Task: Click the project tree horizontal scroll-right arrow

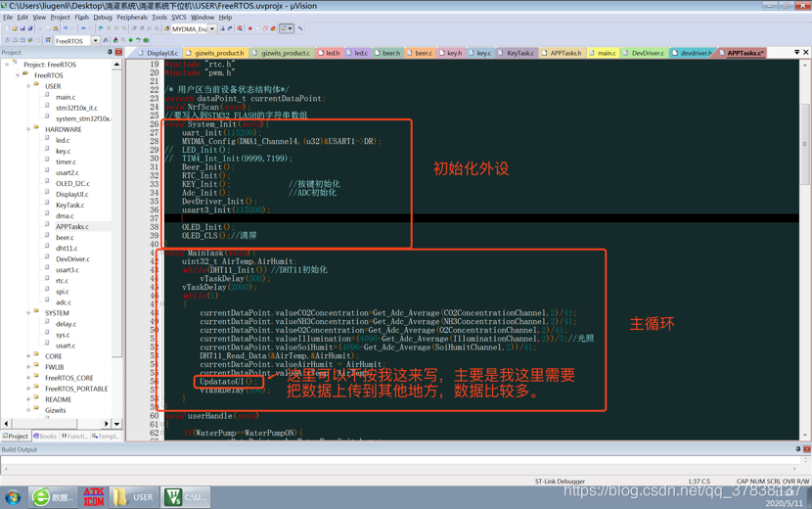Action: (107, 424)
